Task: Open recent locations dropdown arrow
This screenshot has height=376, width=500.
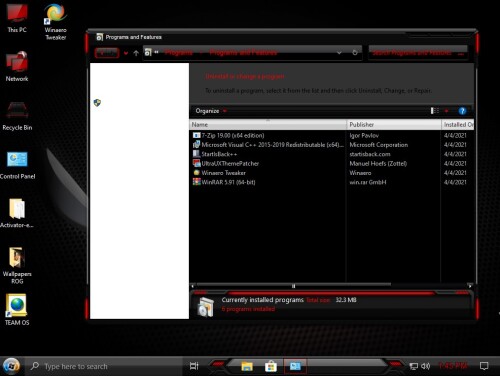Action: click(126, 53)
